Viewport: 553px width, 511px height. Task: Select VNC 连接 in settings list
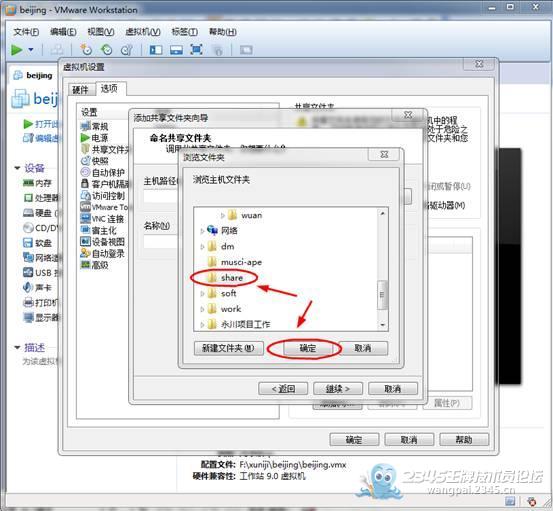pos(102,219)
